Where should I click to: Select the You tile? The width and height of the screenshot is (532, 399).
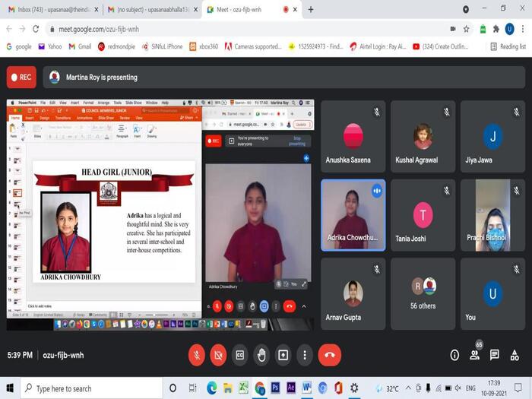point(492,294)
